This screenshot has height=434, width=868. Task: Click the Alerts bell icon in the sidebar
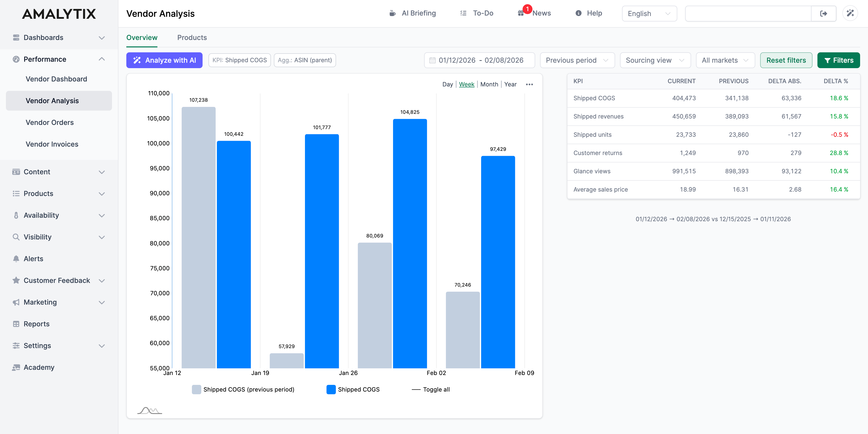pos(16,258)
